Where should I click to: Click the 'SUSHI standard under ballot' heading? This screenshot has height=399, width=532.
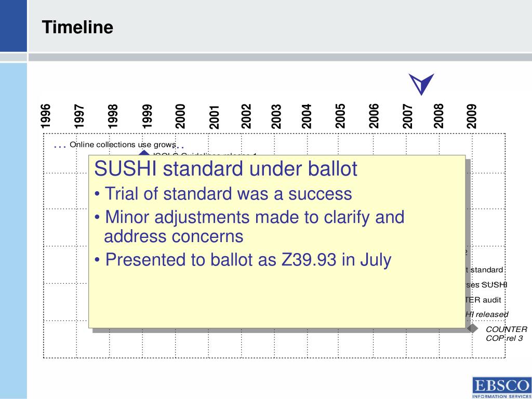(225, 169)
